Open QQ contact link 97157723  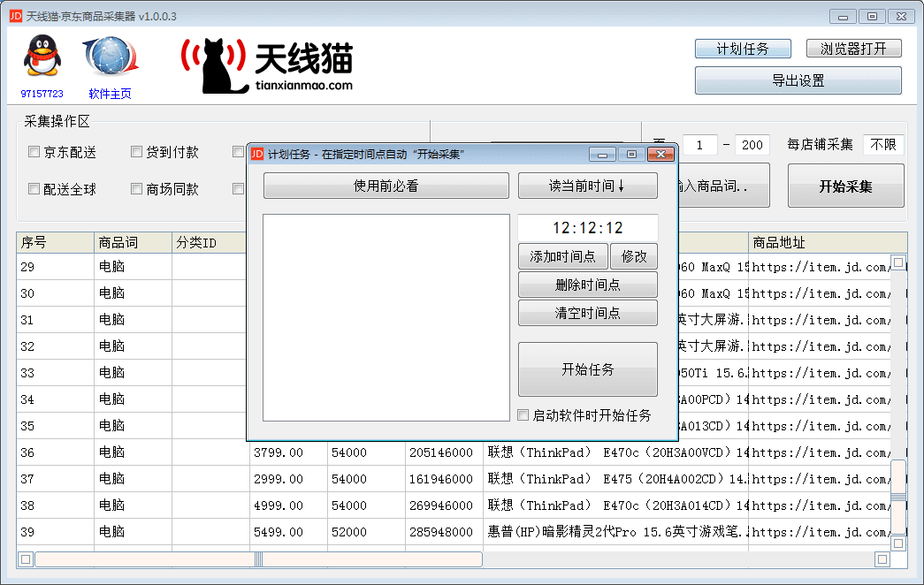click(x=42, y=94)
